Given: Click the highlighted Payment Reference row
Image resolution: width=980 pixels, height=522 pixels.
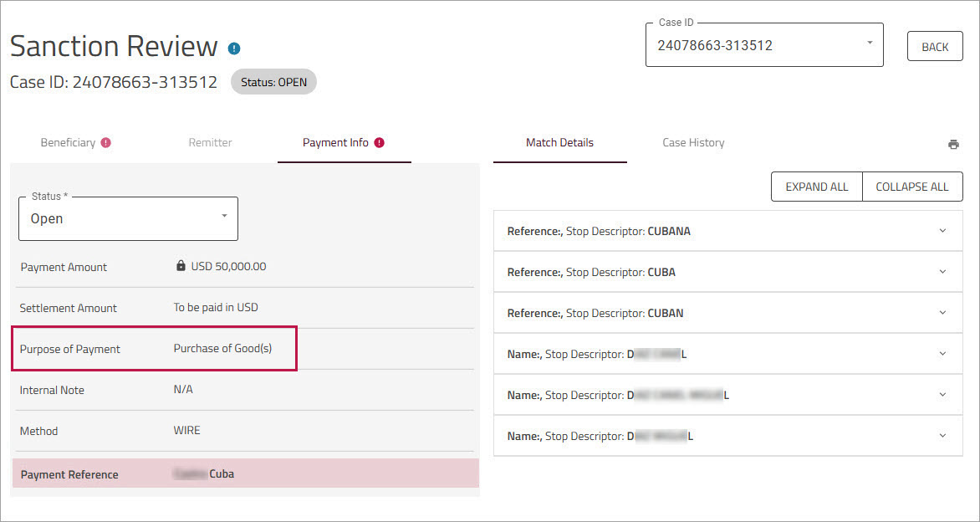Looking at the screenshot, I should [245, 473].
